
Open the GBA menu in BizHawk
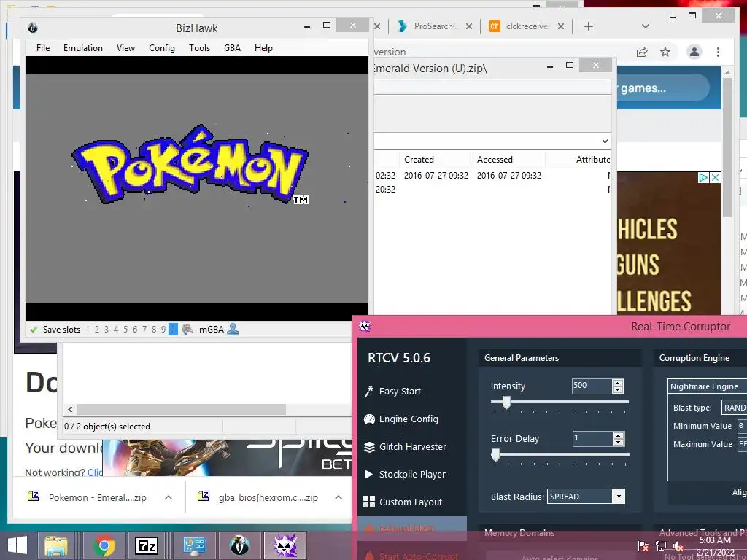[x=233, y=48]
